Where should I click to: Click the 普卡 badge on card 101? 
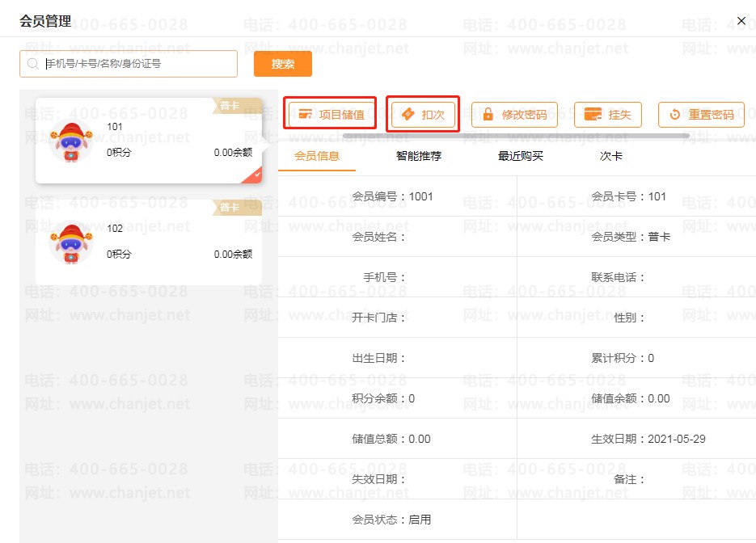237,106
